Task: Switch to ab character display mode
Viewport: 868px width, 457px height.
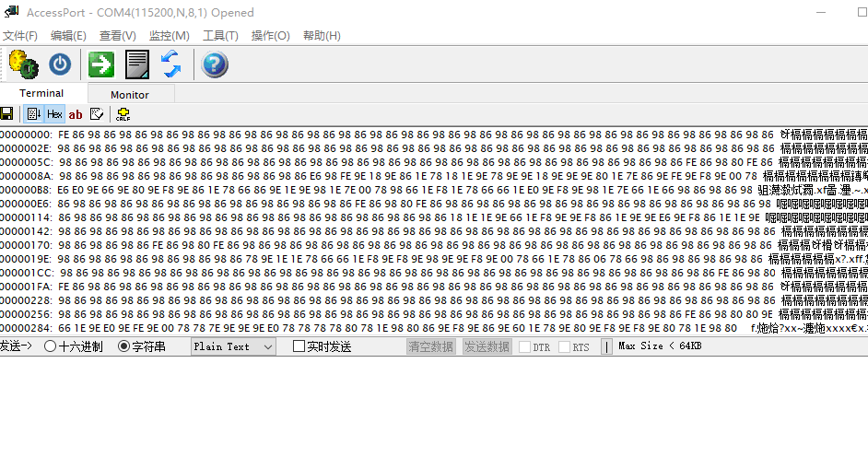Action: tap(76, 114)
